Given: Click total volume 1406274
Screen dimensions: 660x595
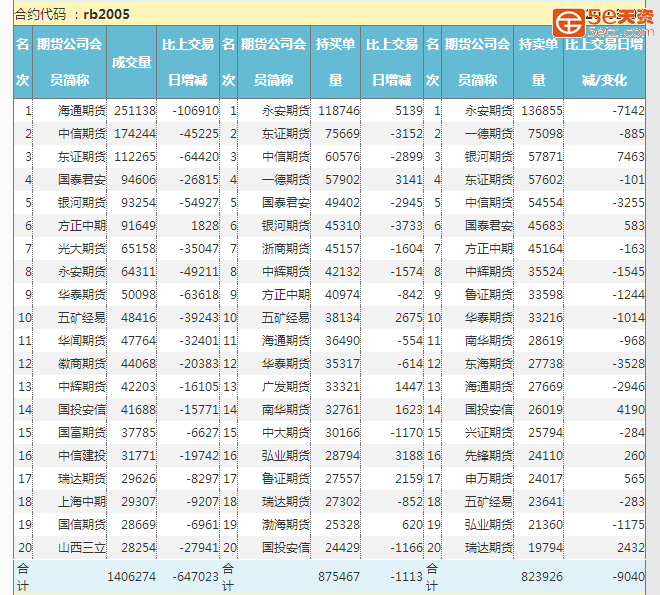Looking at the screenshot, I should [x=131, y=576].
